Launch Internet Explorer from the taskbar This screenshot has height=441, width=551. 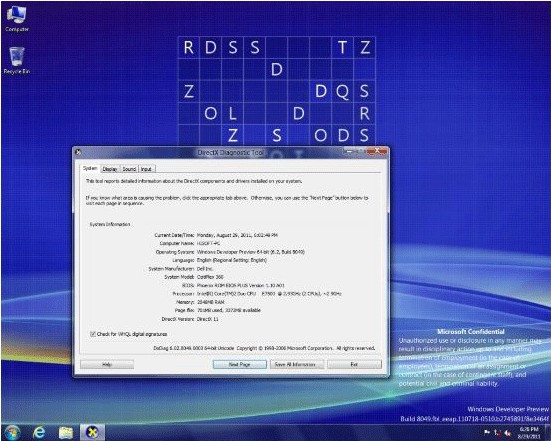pyautogui.click(x=39, y=433)
